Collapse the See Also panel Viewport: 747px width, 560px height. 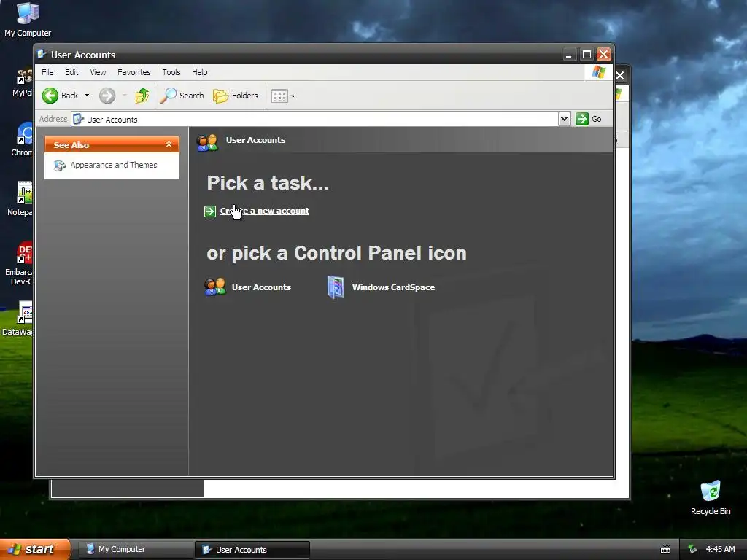(x=169, y=144)
